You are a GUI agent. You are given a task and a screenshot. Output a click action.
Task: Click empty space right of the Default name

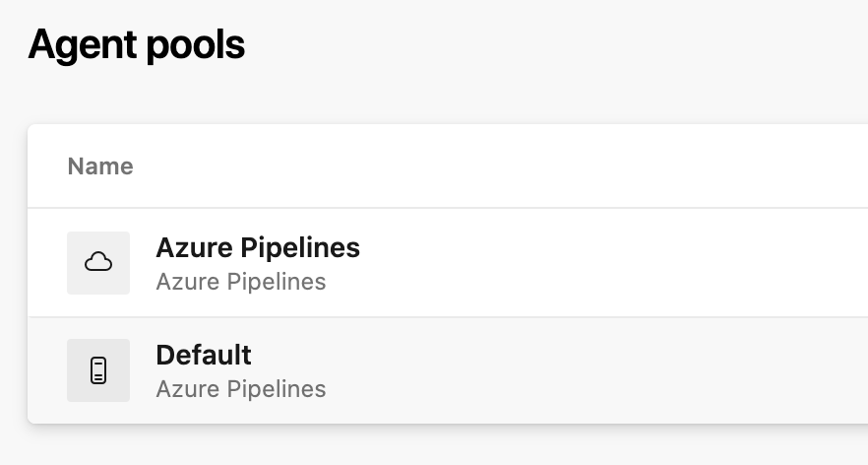541,355
